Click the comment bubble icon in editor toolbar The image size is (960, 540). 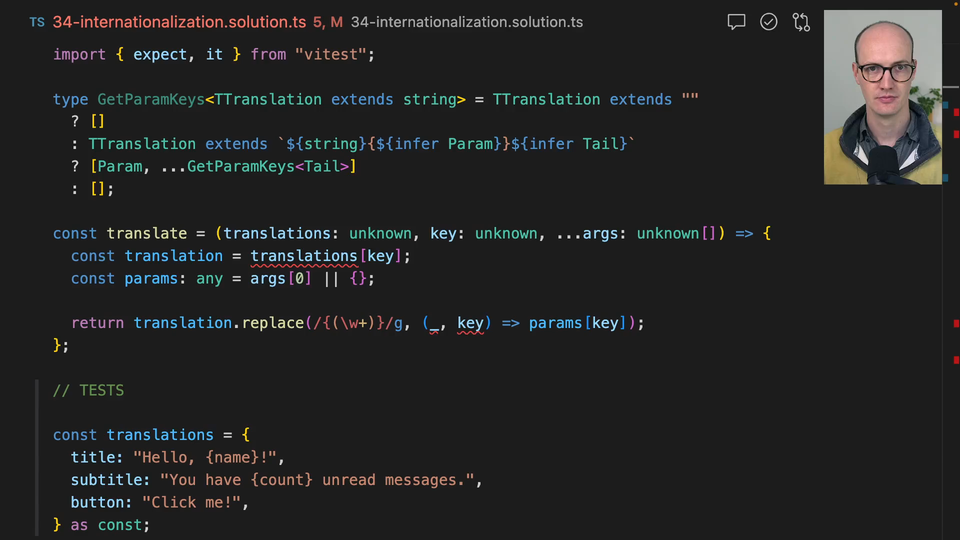pos(737,22)
